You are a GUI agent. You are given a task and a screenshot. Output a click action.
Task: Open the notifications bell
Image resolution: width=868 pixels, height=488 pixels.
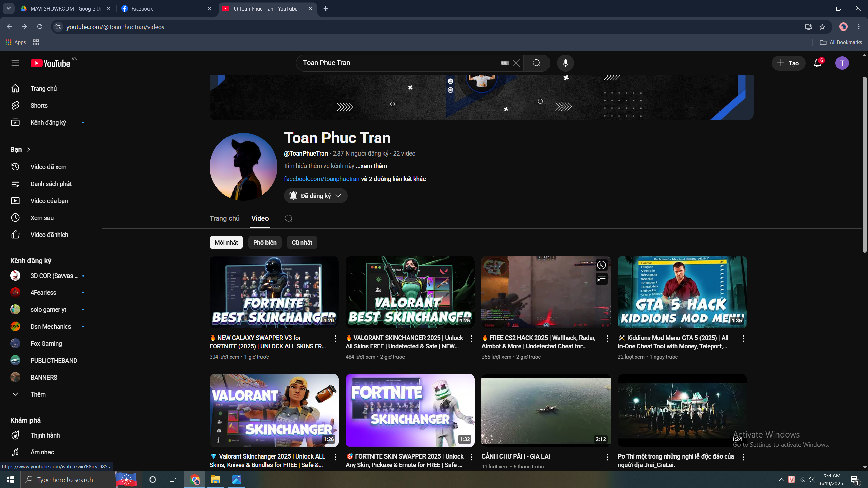tap(817, 63)
